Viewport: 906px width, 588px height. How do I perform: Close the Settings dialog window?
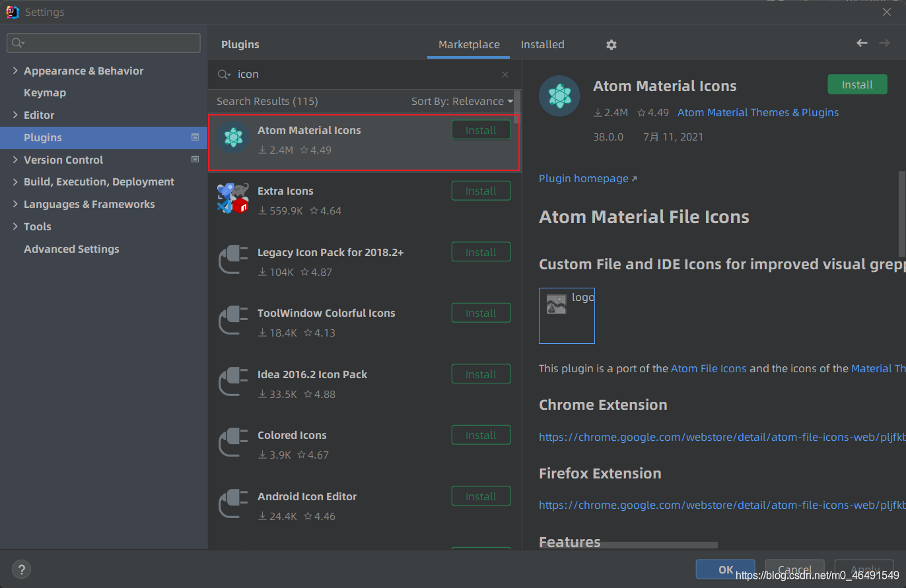pos(886,11)
